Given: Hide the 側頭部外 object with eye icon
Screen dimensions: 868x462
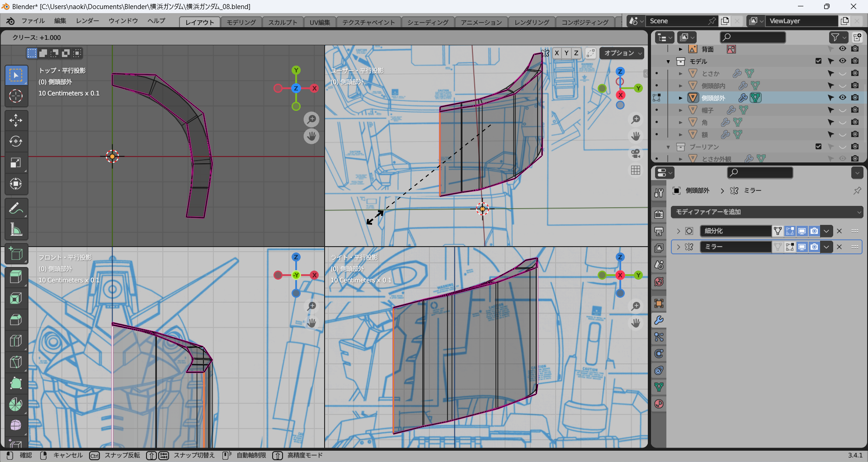Looking at the screenshot, I should [x=843, y=98].
